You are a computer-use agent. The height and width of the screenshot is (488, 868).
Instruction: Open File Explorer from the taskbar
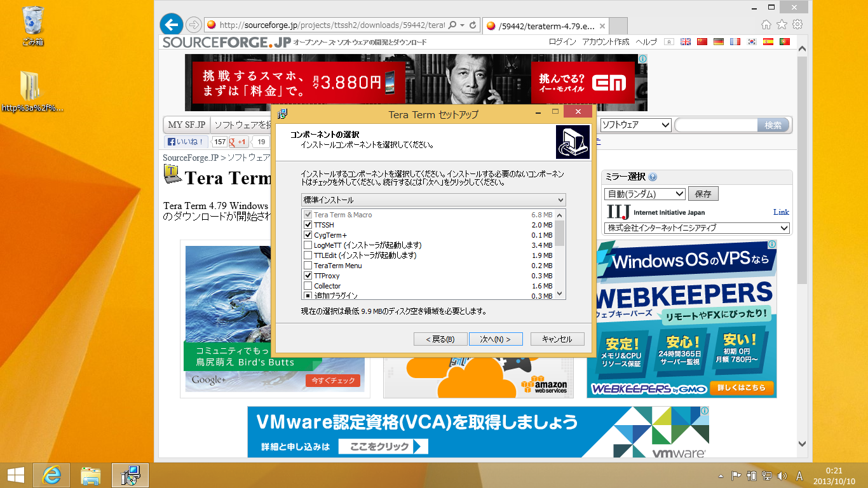tap(91, 475)
